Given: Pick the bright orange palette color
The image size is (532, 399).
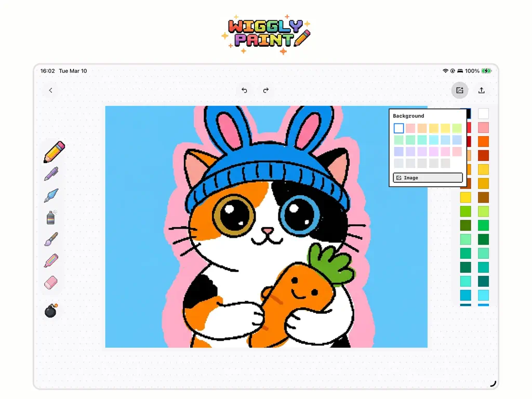Looking at the screenshot, I should pos(483,141).
